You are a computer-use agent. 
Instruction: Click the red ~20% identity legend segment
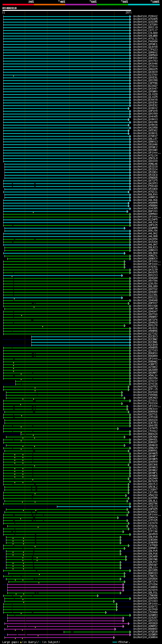pyautogui.click(x=18, y=5)
